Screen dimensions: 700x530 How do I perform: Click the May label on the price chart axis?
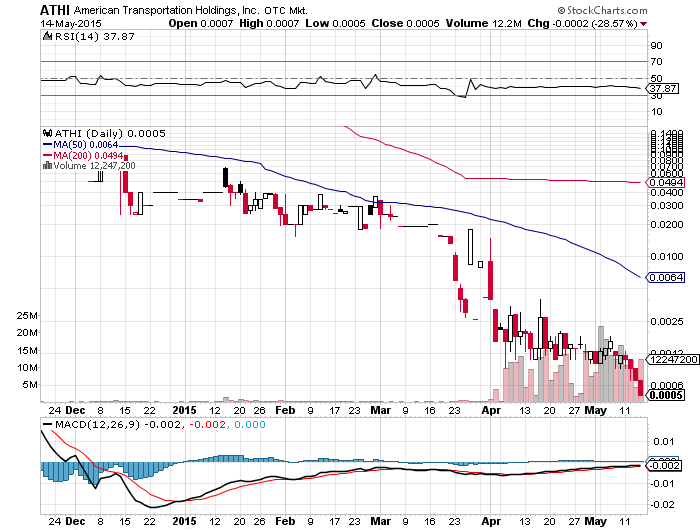tap(596, 410)
